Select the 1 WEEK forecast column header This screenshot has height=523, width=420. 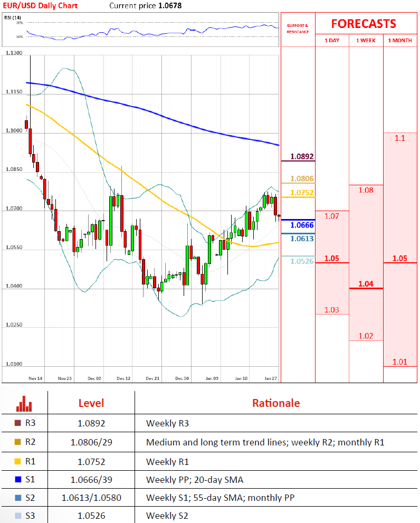[x=366, y=40]
